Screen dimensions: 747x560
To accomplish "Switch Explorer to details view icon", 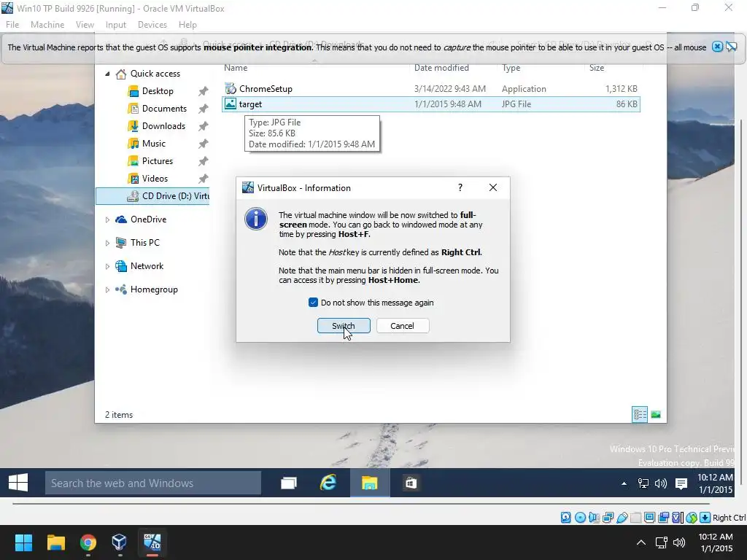I will point(640,415).
